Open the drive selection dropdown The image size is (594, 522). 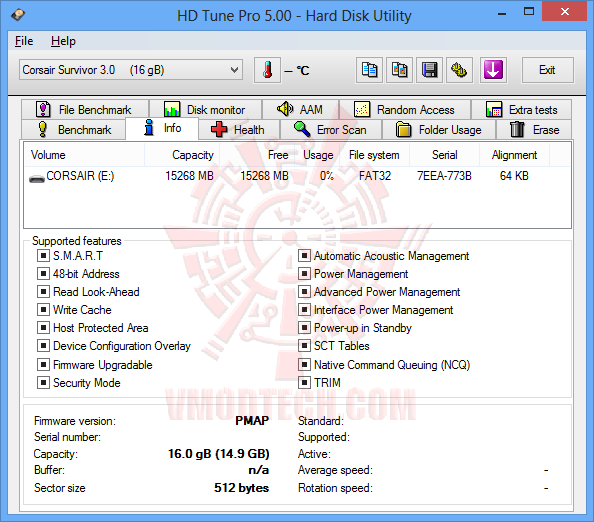tap(131, 70)
